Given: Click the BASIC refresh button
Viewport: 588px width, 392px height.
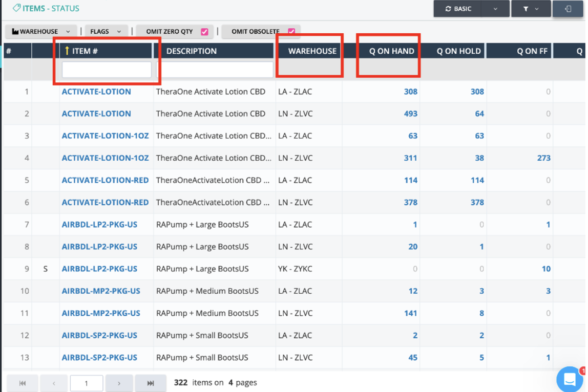Looking at the screenshot, I should coord(457,9).
